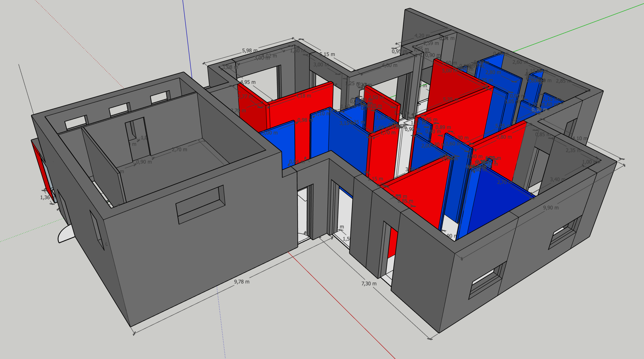Select the 4,20 m dimension label
The image size is (644, 359).
[422, 36]
